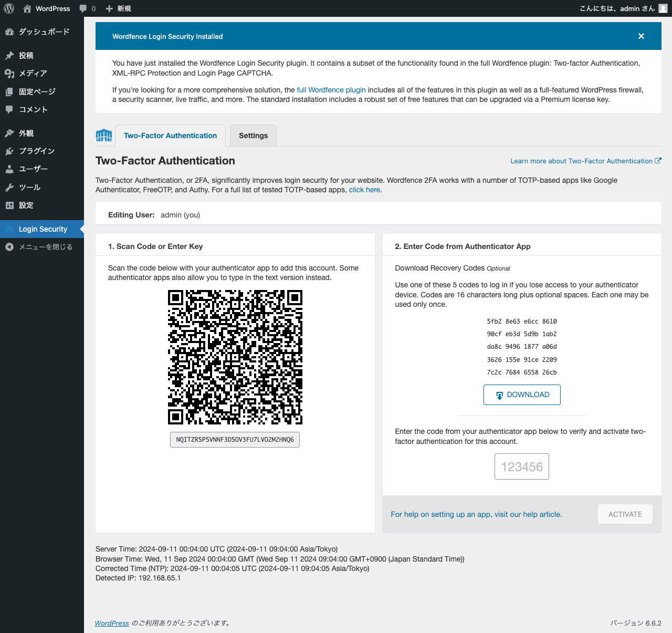Screen dimensions: 672x633
Task: Click the WordPress logo icon in admin bar
Action: coord(9,8)
